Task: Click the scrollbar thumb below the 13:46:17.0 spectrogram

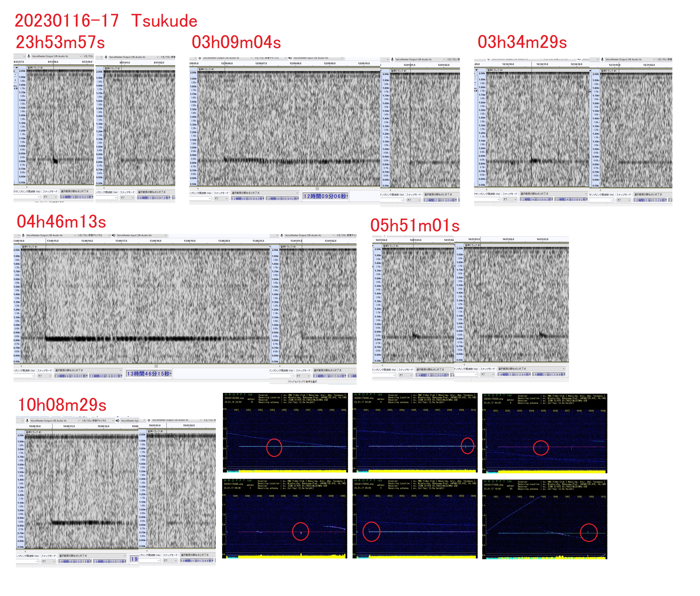Action: (156, 366)
